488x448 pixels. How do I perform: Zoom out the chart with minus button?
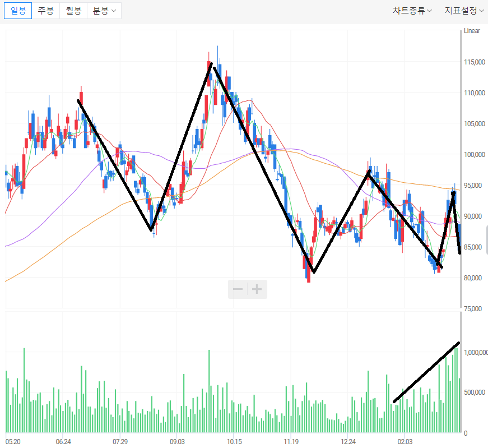pos(238,289)
